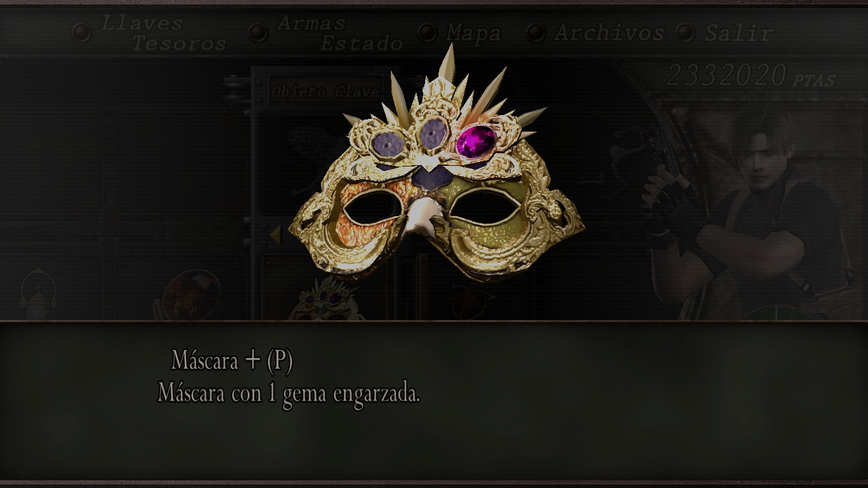Select the round bullet beside Mapa

pyautogui.click(x=428, y=32)
